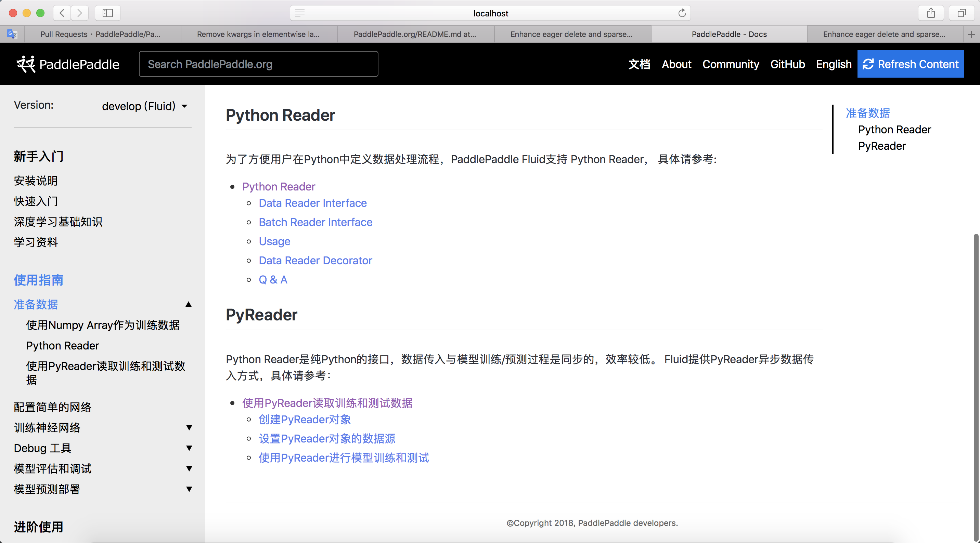This screenshot has height=543, width=980.
Task: Go to GitHub from the nav bar
Action: tap(787, 64)
